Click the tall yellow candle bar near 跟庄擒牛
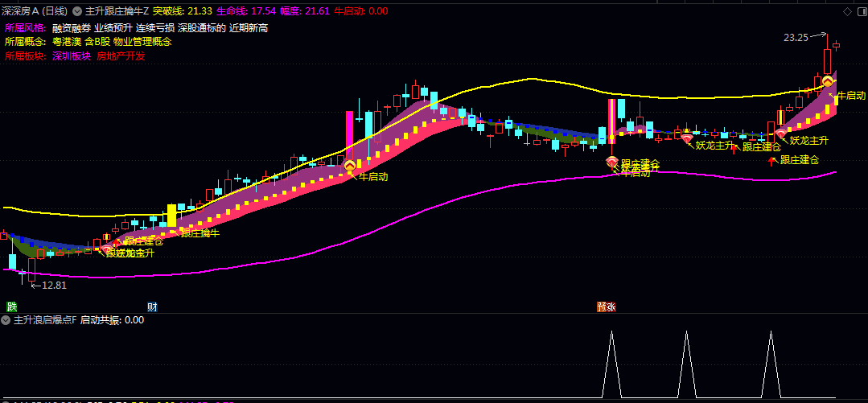Screen dimensions: 868x403 (x=171, y=215)
